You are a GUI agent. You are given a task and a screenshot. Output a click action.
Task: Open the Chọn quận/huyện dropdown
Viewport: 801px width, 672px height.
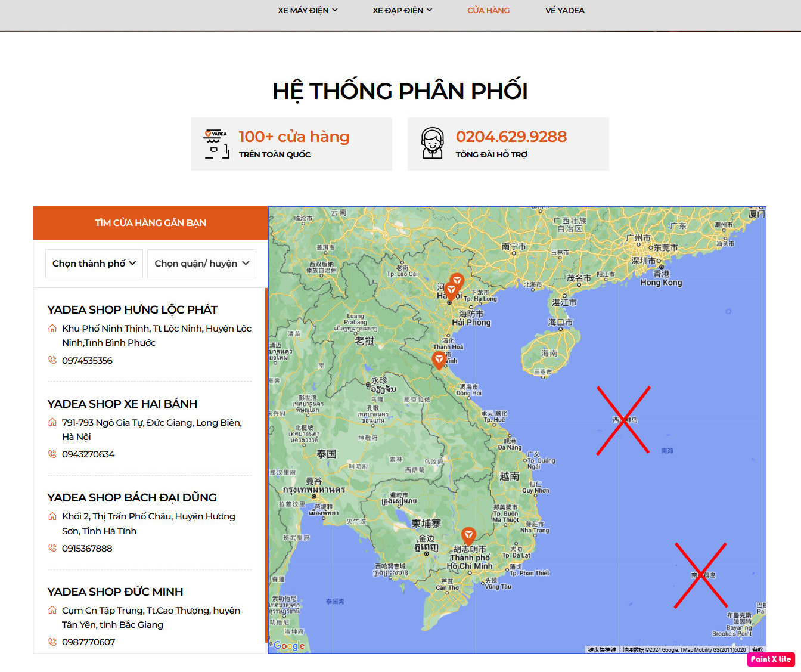(201, 263)
